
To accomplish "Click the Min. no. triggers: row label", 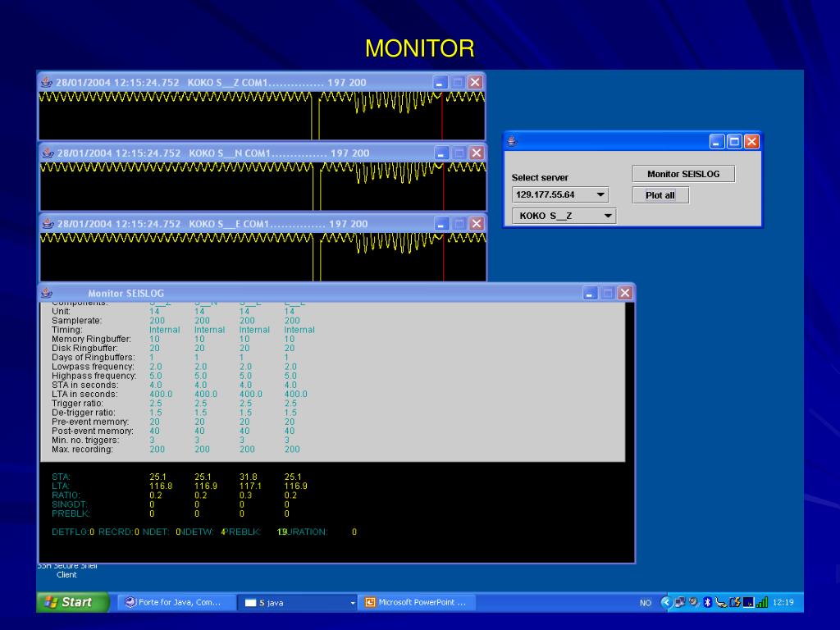I will [85, 440].
